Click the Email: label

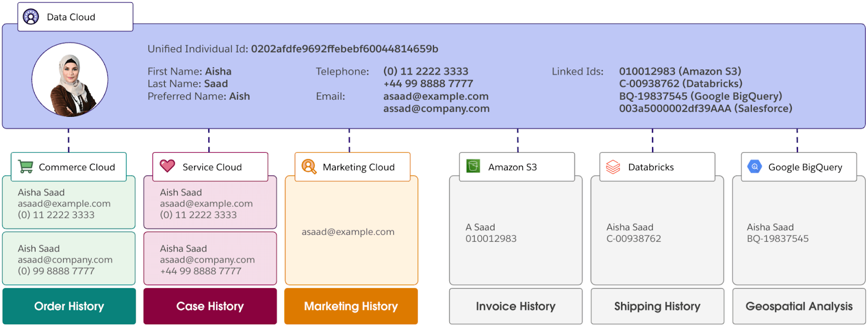[330, 96]
